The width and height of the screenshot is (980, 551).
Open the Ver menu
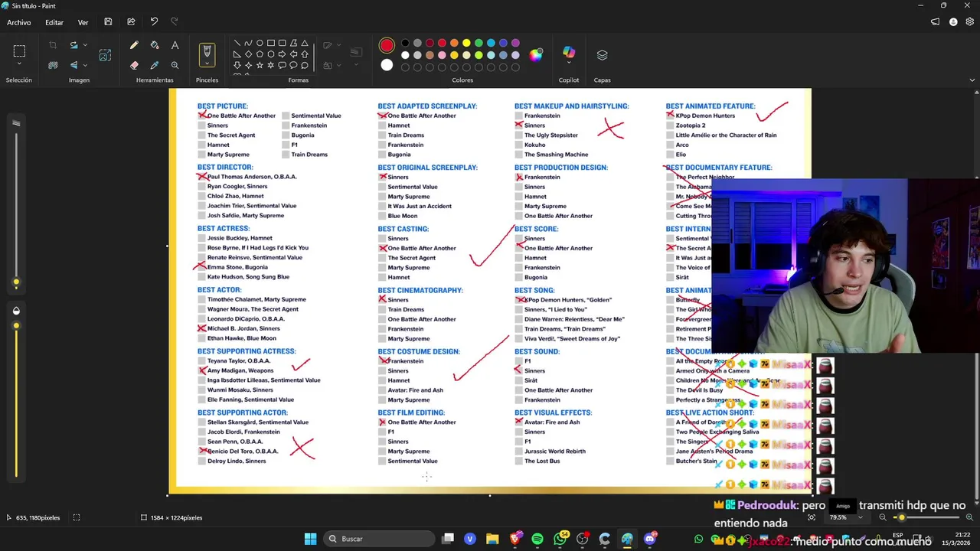[83, 22]
